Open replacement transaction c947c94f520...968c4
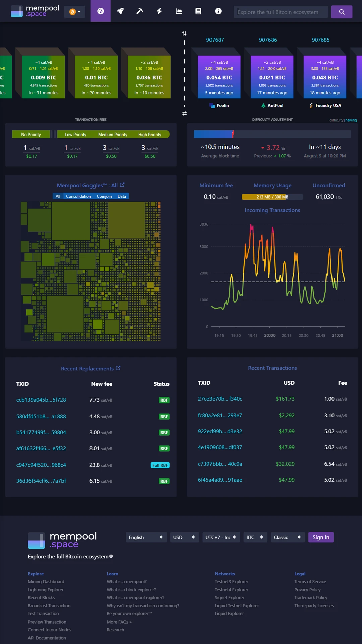362x644 pixels. 41,465
